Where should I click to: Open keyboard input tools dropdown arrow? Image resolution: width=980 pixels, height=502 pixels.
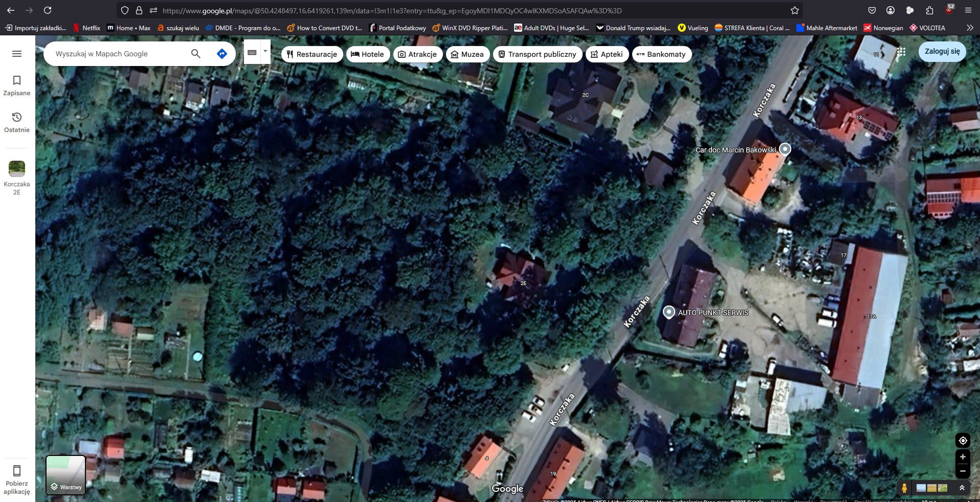tap(265, 52)
